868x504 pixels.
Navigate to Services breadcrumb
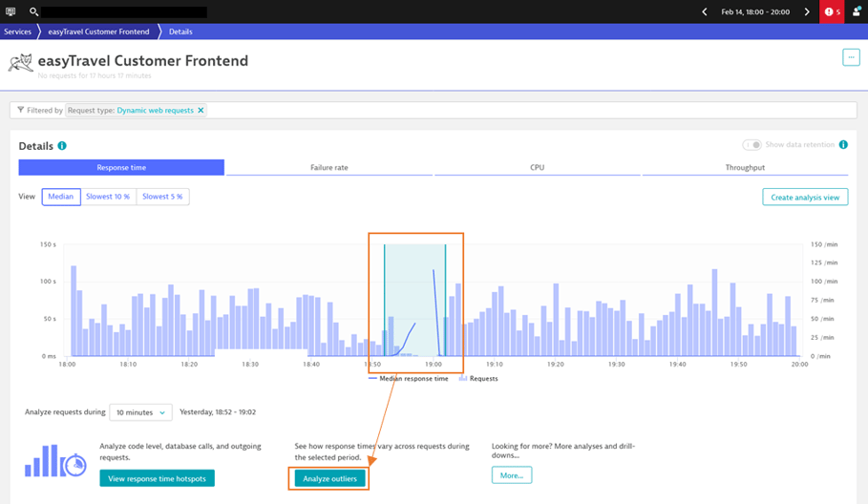tap(18, 31)
